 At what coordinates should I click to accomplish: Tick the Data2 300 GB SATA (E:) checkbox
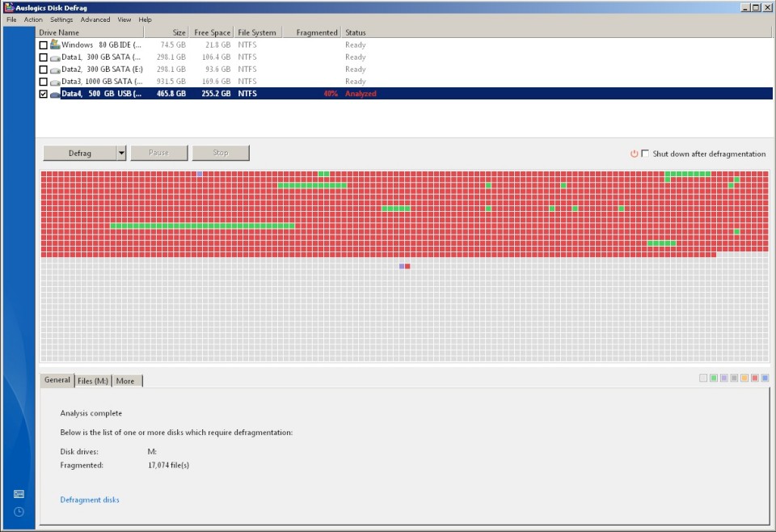coord(43,70)
